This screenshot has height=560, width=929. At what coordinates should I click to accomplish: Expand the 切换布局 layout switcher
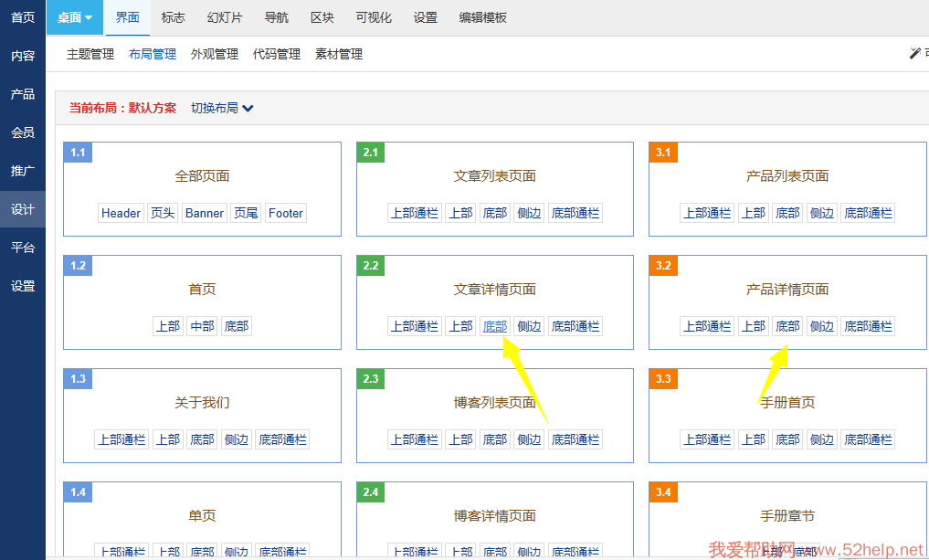tap(222, 108)
